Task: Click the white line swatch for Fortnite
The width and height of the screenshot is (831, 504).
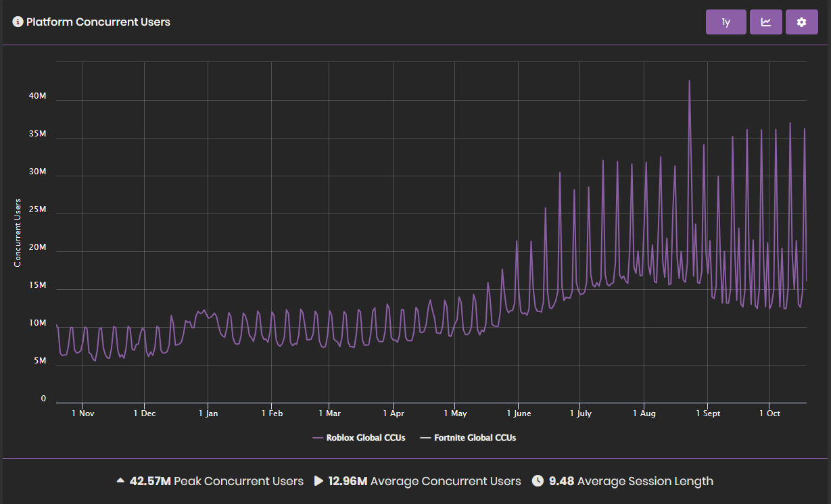Action: [x=425, y=438]
